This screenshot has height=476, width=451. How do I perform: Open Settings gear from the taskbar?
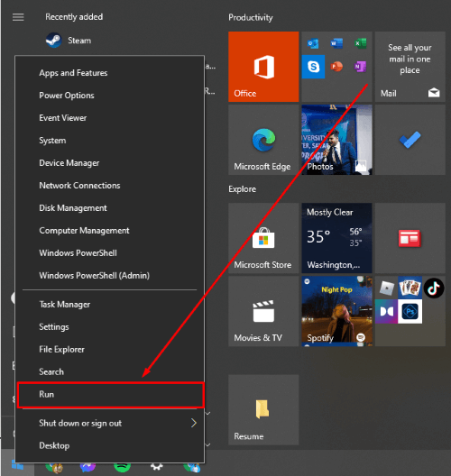(157, 467)
